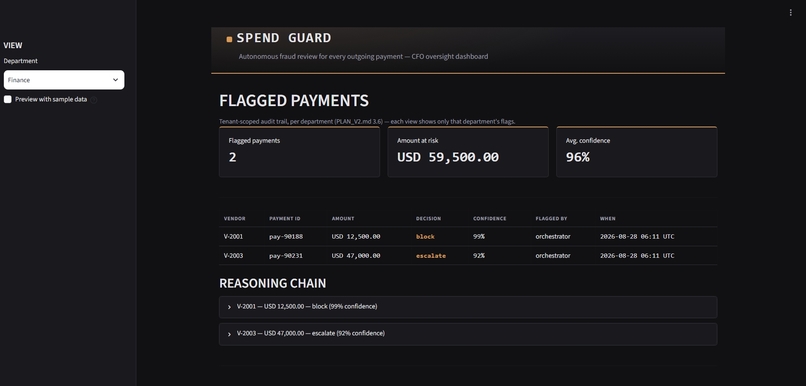Expand the V-2003 escalate reasoning chain
The image size is (806, 386).
pyautogui.click(x=468, y=334)
